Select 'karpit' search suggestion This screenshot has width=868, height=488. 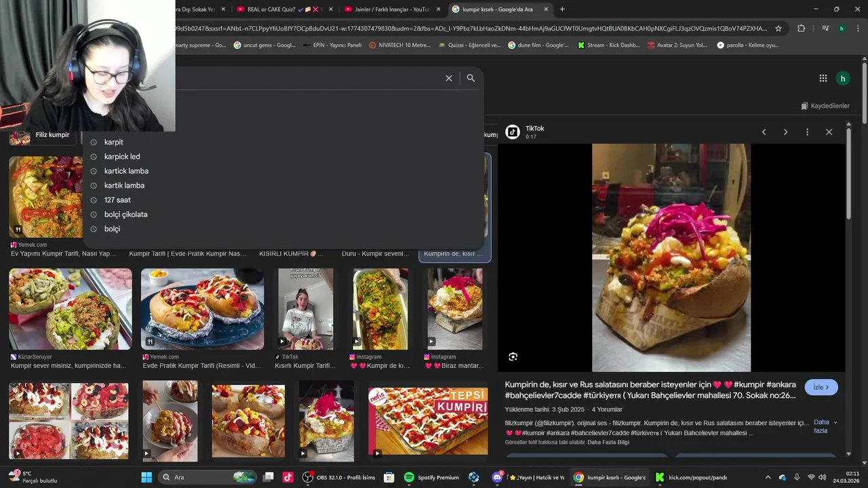pyautogui.click(x=113, y=142)
